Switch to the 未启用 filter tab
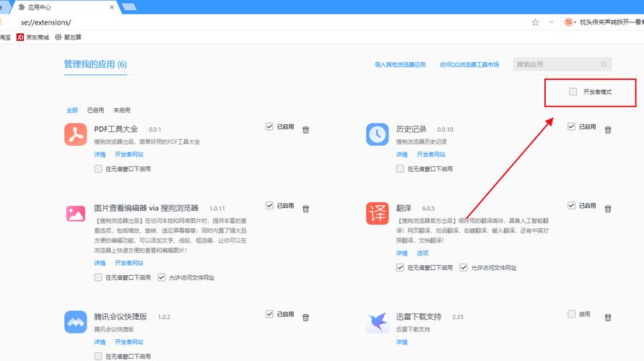The height and width of the screenshot is (361, 644). coord(121,110)
